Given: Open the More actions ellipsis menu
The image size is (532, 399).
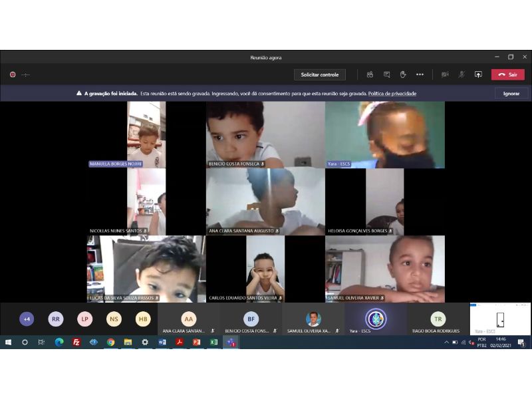Looking at the screenshot, I should pyautogui.click(x=420, y=74).
